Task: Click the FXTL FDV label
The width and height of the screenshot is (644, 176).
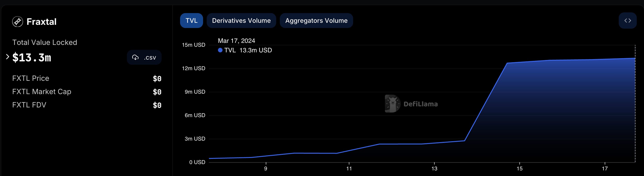Action: (x=29, y=105)
